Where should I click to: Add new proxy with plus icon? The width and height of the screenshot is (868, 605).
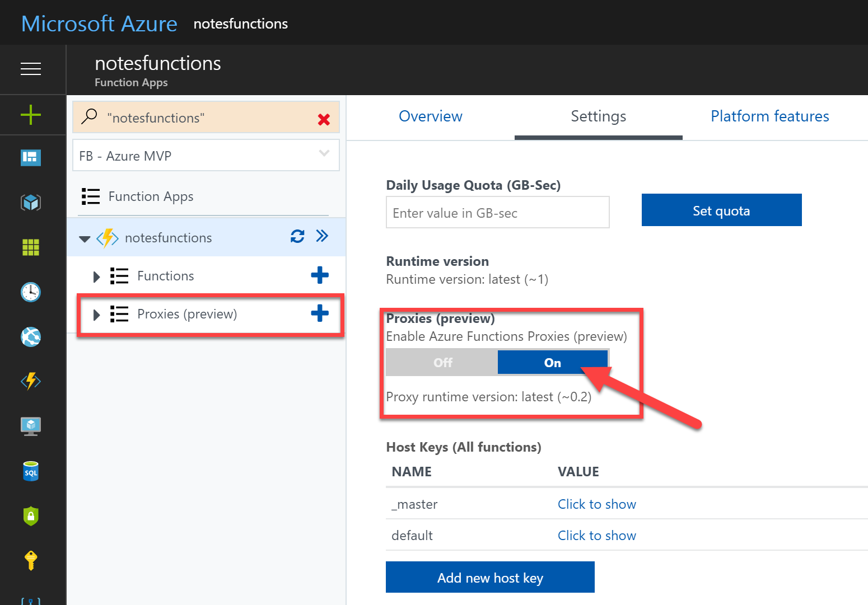pyautogui.click(x=320, y=313)
